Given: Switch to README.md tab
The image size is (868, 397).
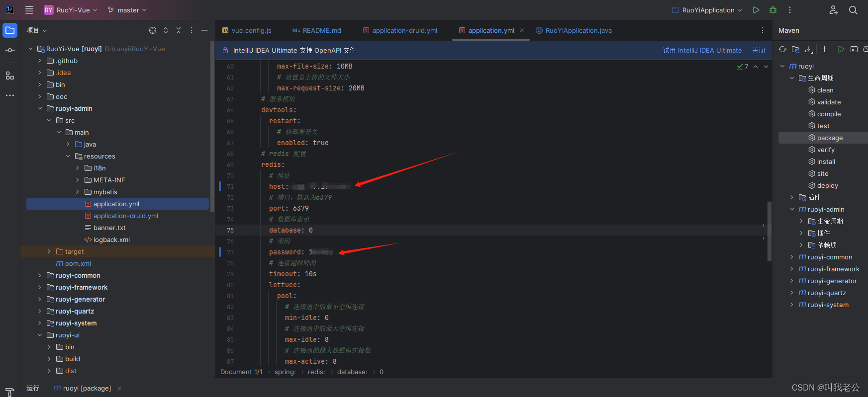Looking at the screenshot, I should [x=317, y=30].
